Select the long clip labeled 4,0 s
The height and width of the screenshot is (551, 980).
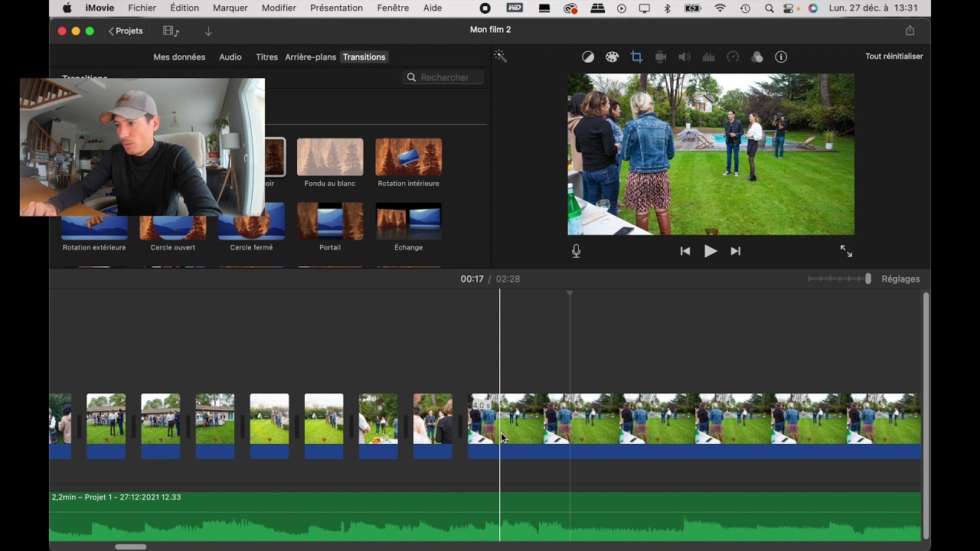tap(694, 426)
